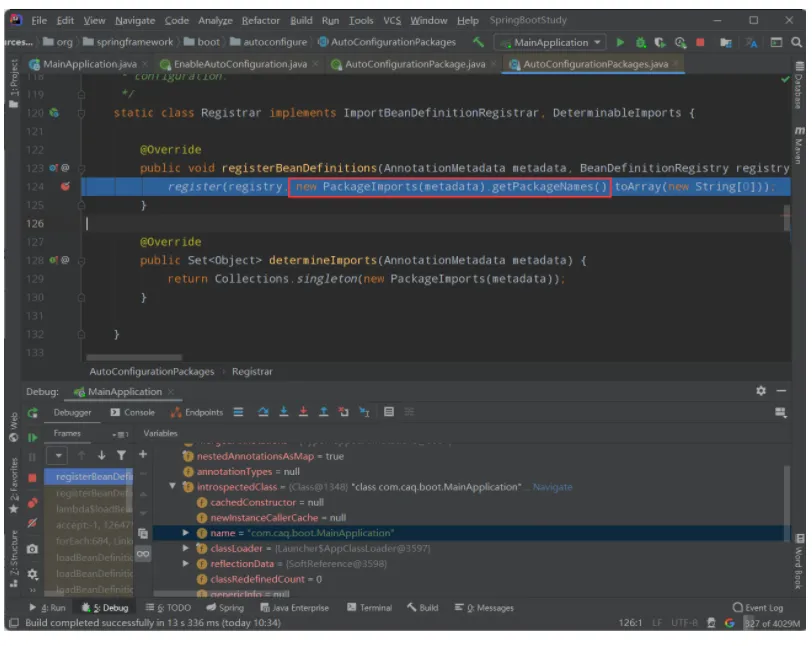Click the Debug bug icon in toolbar
The width and height of the screenshot is (812, 646).
pos(642,43)
